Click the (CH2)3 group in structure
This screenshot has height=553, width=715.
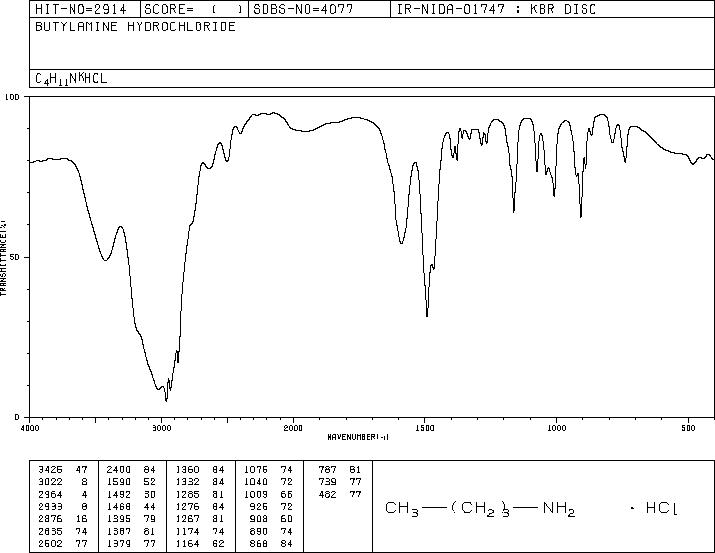(x=481, y=509)
